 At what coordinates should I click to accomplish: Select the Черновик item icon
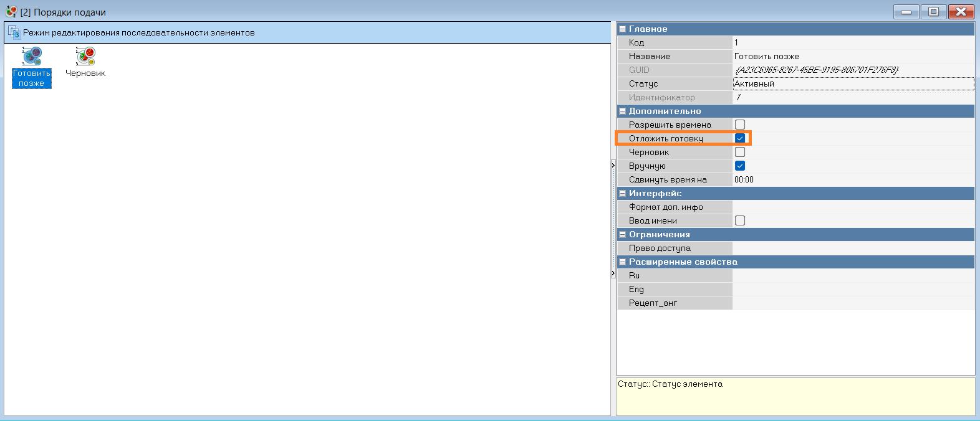(85, 57)
